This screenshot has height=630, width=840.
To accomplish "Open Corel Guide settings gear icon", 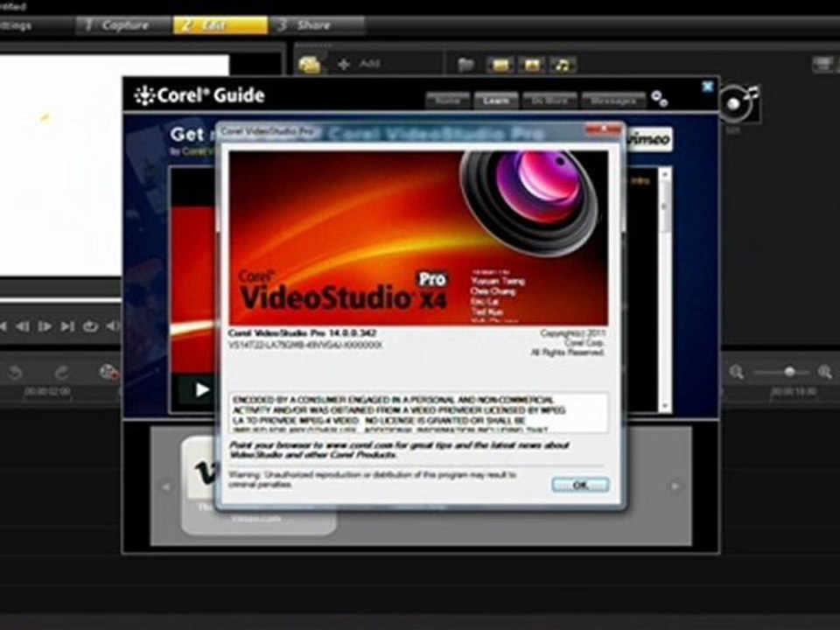I will pos(660,99).
